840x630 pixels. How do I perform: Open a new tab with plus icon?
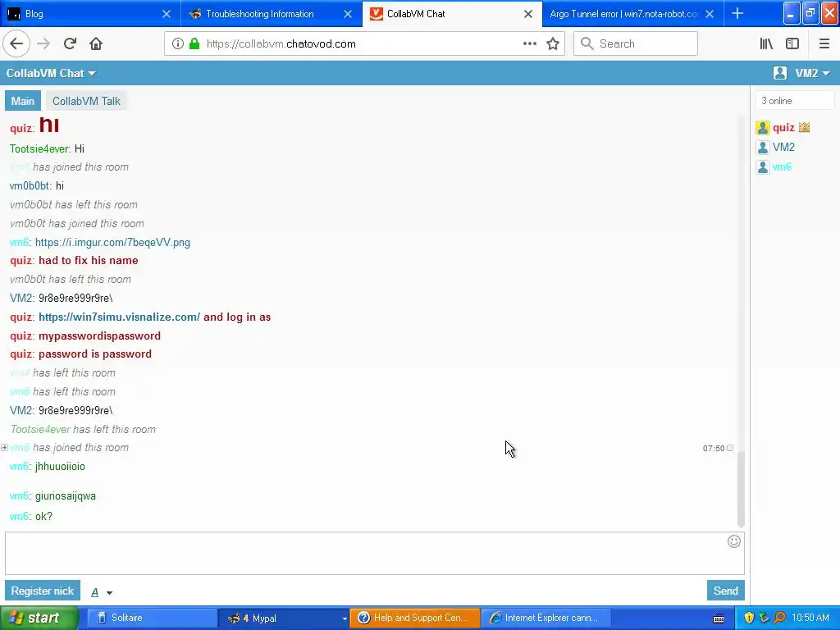[737, 13]
